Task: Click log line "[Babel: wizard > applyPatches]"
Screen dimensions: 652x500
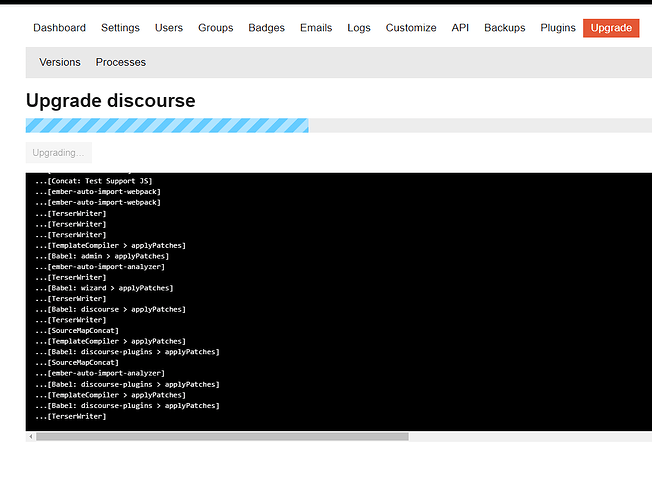Action: pyautogui.click(x=104, y=288)
